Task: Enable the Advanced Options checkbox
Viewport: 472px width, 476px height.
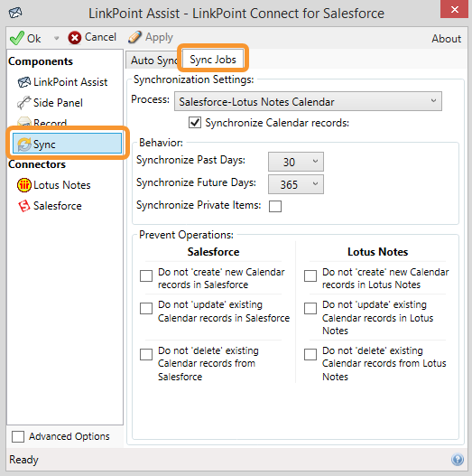Action: click(18, 436)
